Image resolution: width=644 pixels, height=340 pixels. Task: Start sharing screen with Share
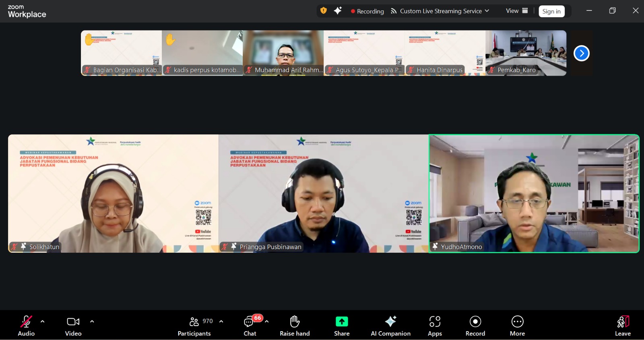342,326
